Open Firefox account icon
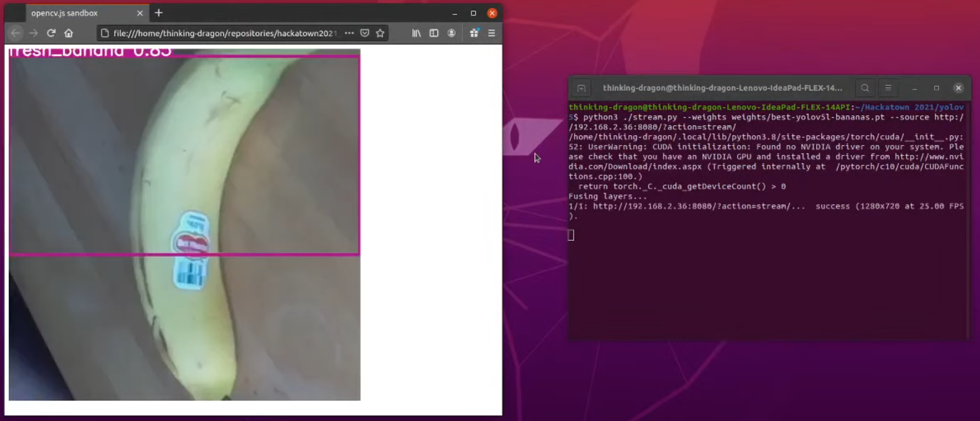 (452, 33)
